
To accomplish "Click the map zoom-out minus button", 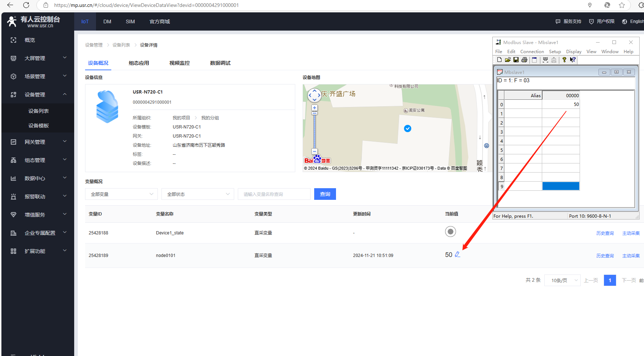I will click(x=315, y=151).
